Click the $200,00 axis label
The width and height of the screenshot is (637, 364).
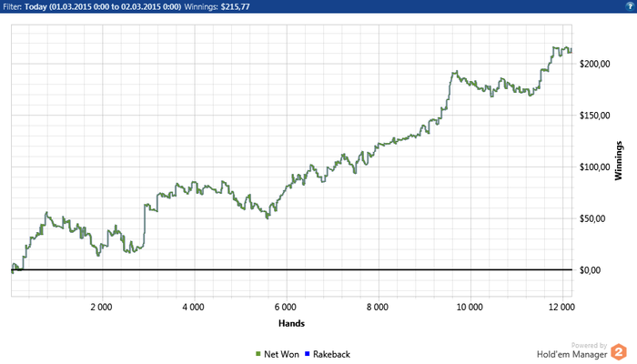(x=595, y=64)
